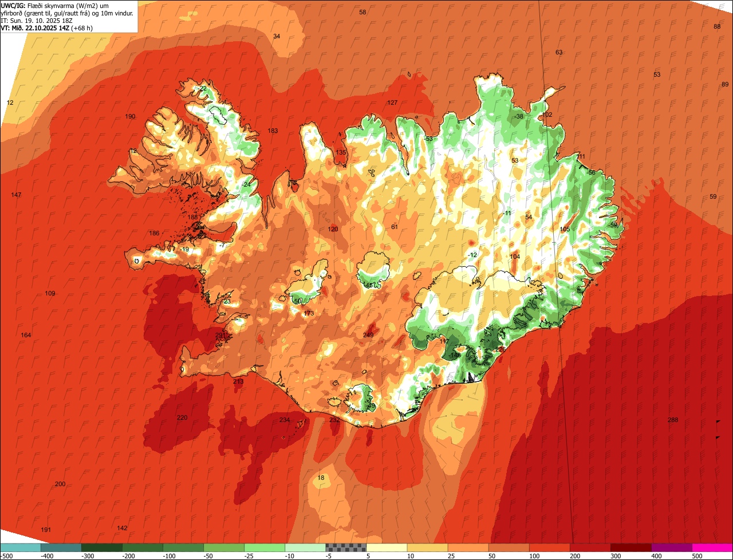
Task: Click the map value 58 at the top
Action: click(x=362, y=12)
